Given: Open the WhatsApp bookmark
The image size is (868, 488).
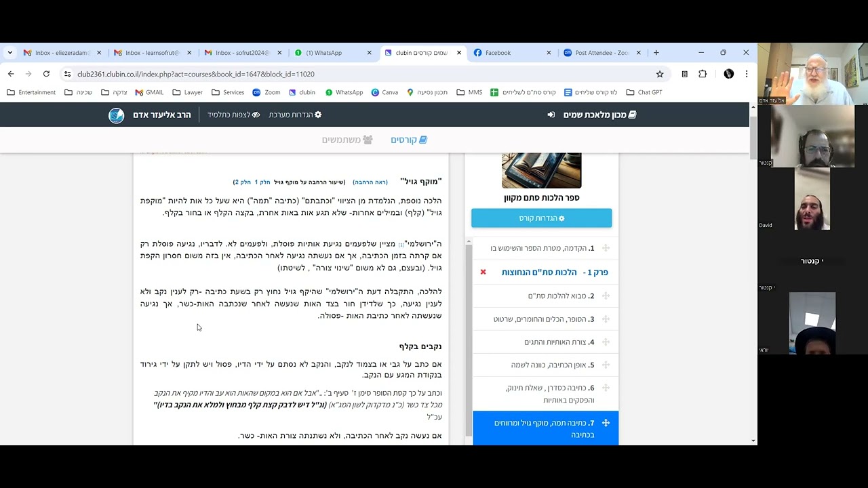Looking at the screenshot, I should click(x=344, y=92).
